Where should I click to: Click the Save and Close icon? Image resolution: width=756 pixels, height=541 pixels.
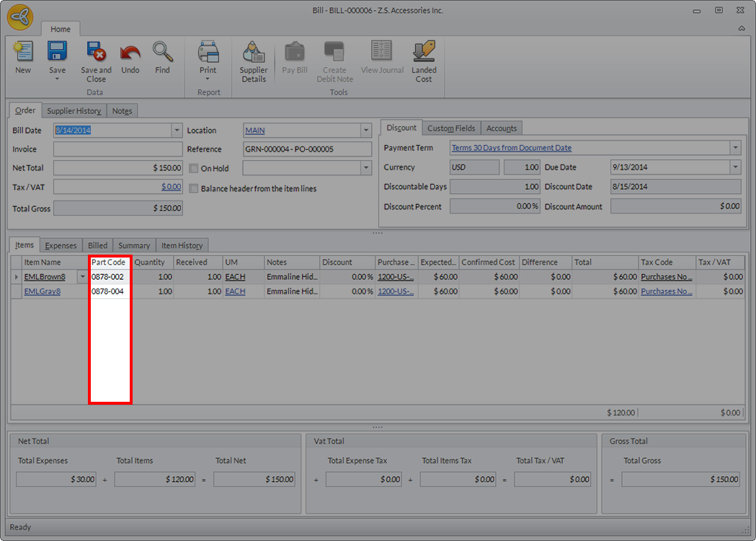[x=96, y=53]
